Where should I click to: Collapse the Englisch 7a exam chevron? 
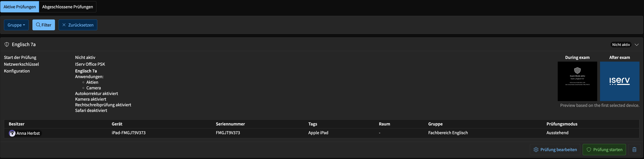[637, 45]
